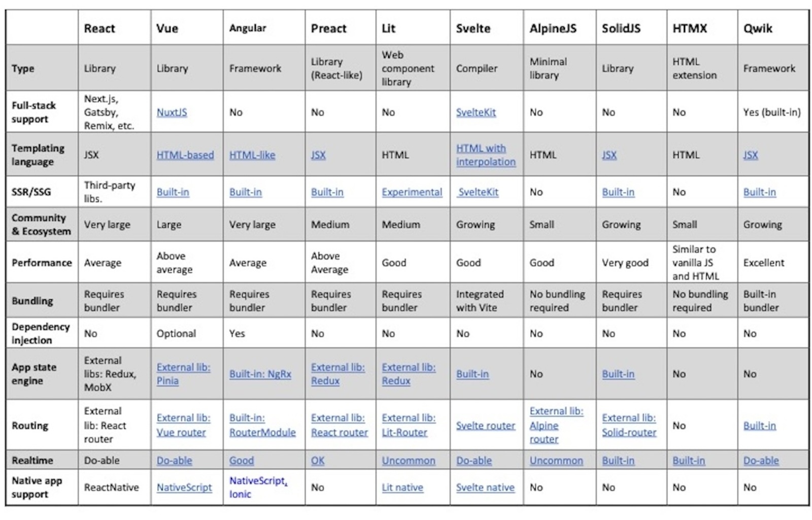
Task: Click the NativeScript, Ionic link under Angular
Action: (x=258, y=487)
